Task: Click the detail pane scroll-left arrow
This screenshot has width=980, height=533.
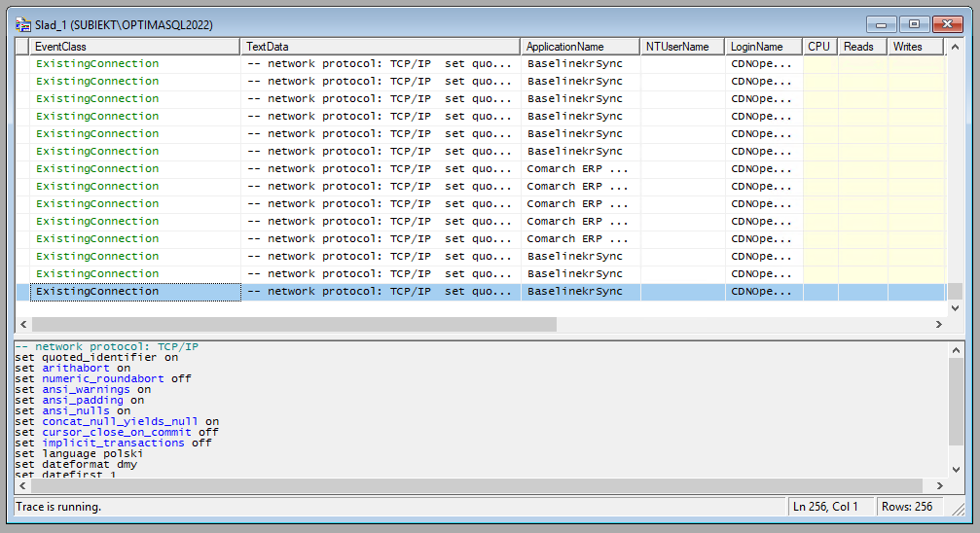Action: (23, 485)
